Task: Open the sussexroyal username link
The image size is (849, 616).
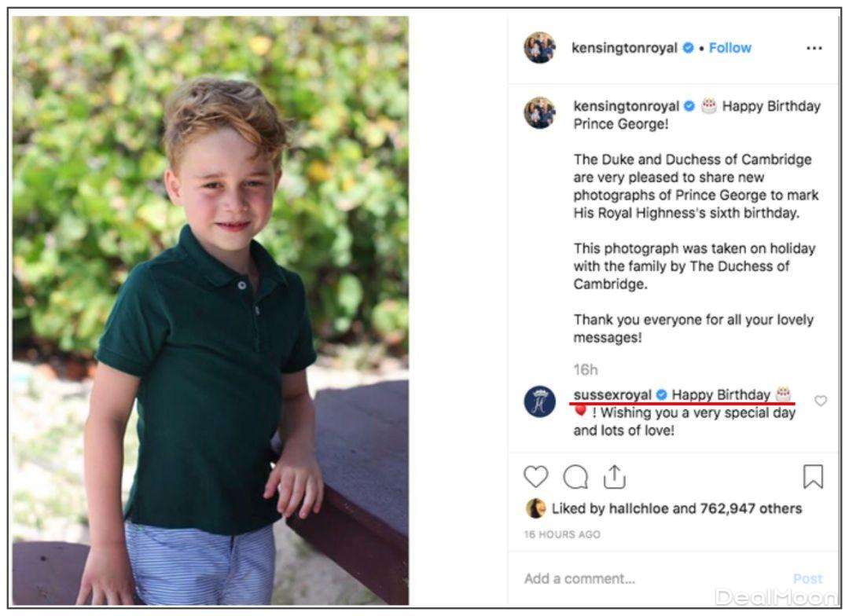Action: 614,394
